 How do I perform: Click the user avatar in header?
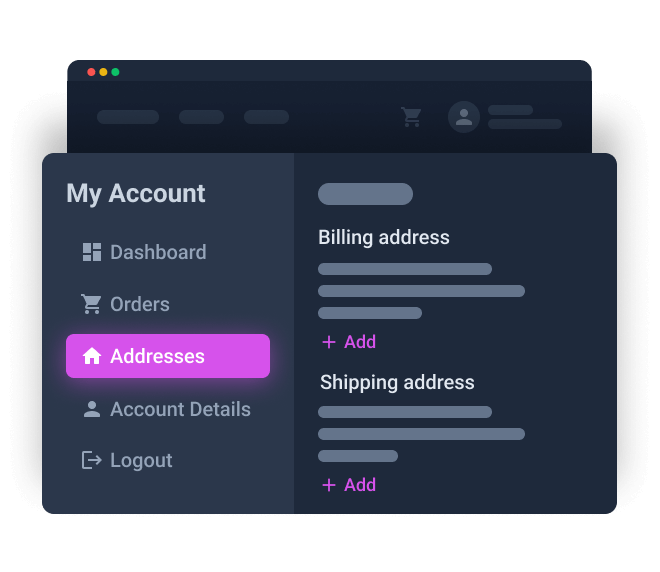pos(464,117)
